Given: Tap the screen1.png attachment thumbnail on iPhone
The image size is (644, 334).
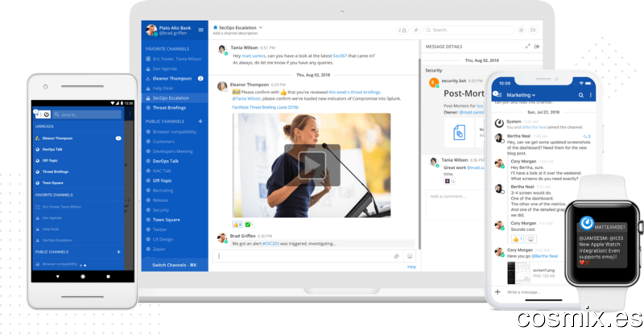Looking at the screenshot, I should [518, 273].
